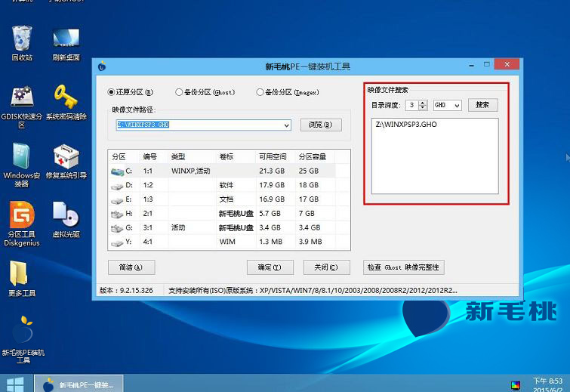Click the C: drive icon in partition list
Viewport: 570px width, 392px height.
[x=118, y=171]
